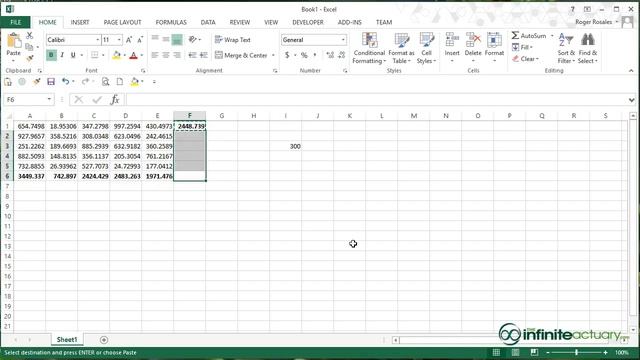The height and width of the screenshot is (360, 640).
Task: Expand the formula bar chevron
Action: (631, 100)
